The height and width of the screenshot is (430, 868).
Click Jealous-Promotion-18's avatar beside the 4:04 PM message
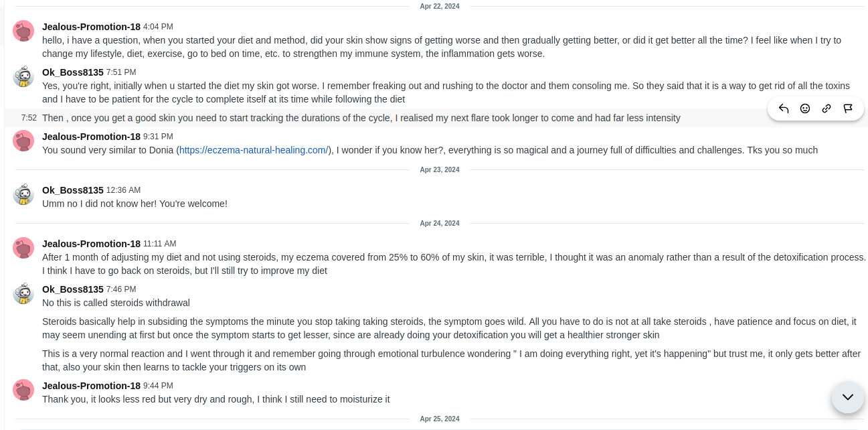point(23,31)
